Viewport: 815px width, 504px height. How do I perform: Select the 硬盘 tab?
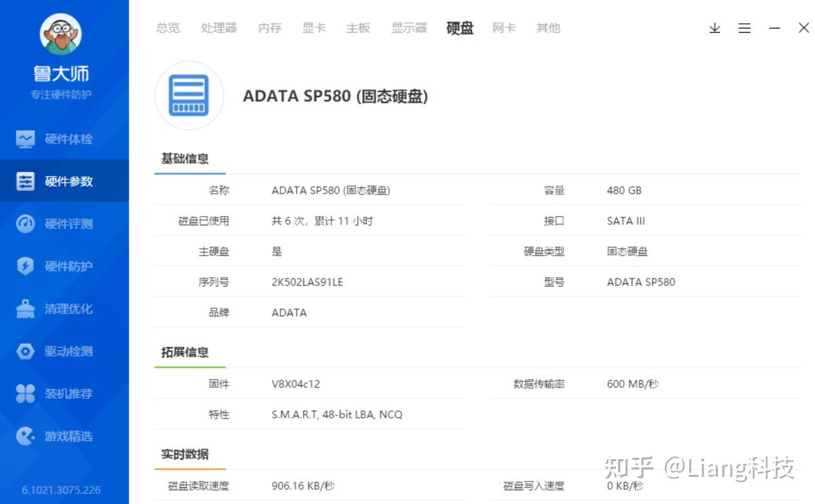tap(460, 28)
